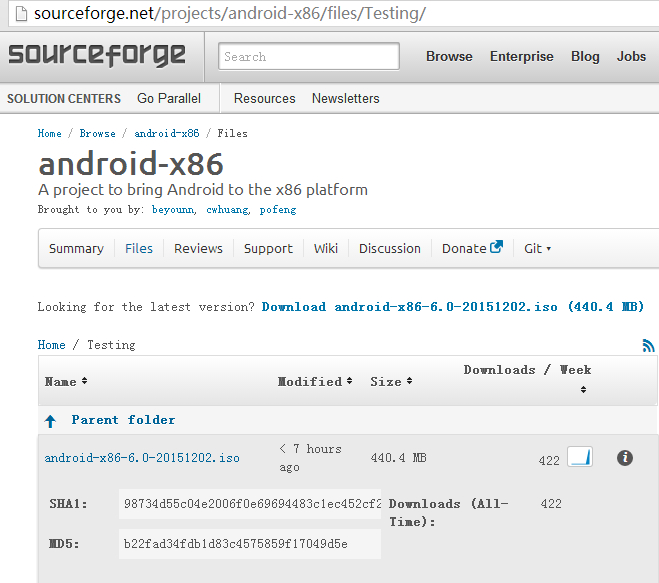This screenshot has width=659, height=583.
Task: Sort file list by Size
Action: click(x=391, y=381)
